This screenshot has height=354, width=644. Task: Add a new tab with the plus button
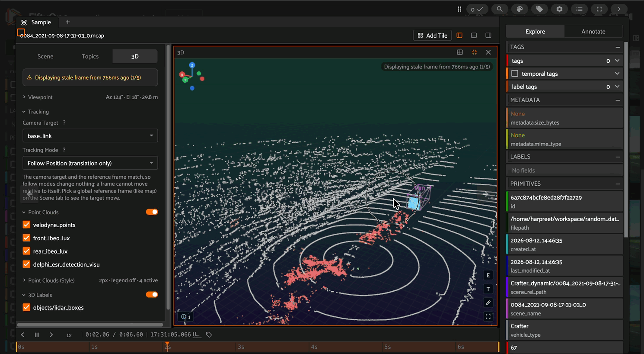[68, 22]
